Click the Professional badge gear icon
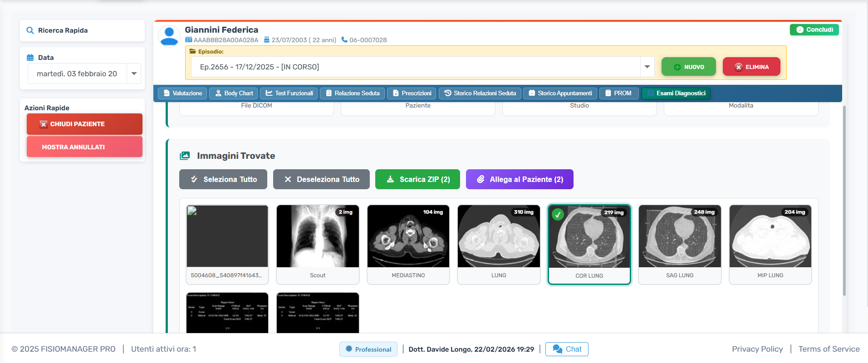868x363 pixels. pyautogui.click(x=348, y=349)
